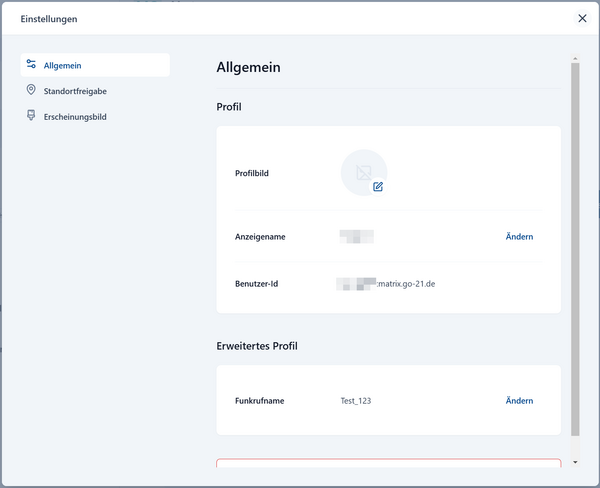
Task: Select the Erscheinungsbild settings tab
Action: pyautogui.click(x=75, y=117)
